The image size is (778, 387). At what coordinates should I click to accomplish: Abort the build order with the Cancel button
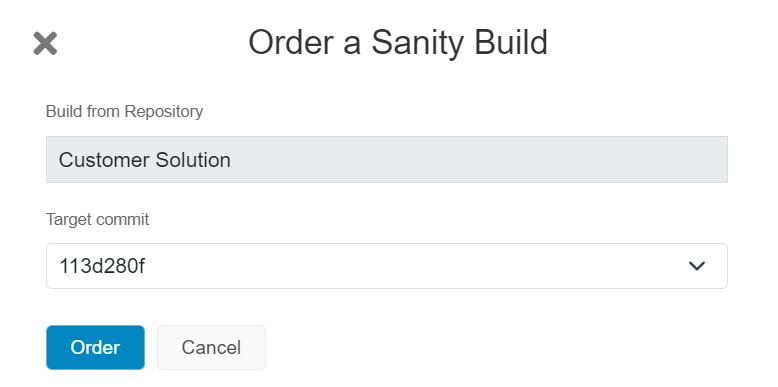coord(211,347)
